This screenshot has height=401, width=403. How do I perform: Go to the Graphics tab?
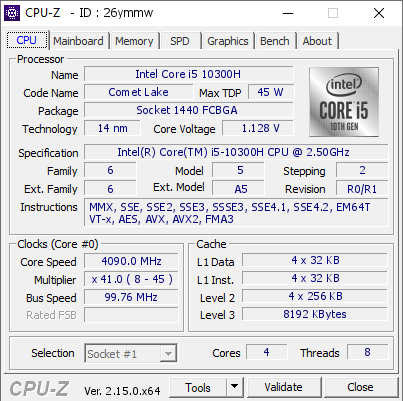coord(228,41)
